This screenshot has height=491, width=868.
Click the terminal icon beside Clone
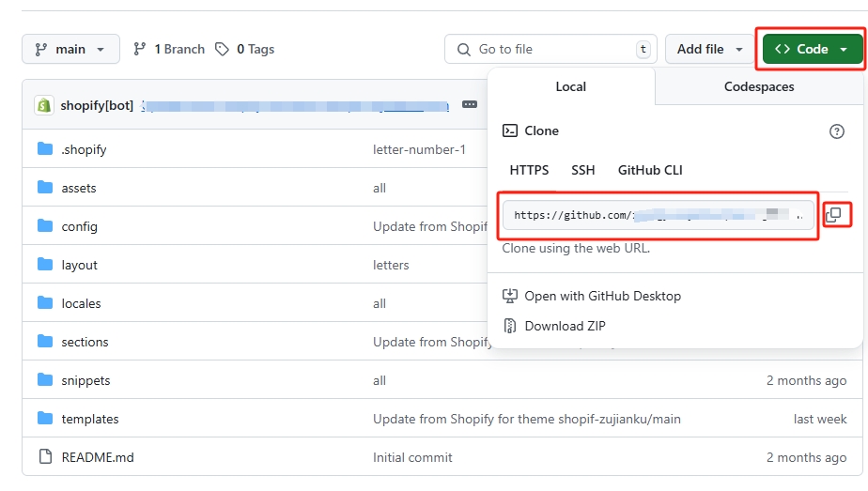(x=510, y=130)
